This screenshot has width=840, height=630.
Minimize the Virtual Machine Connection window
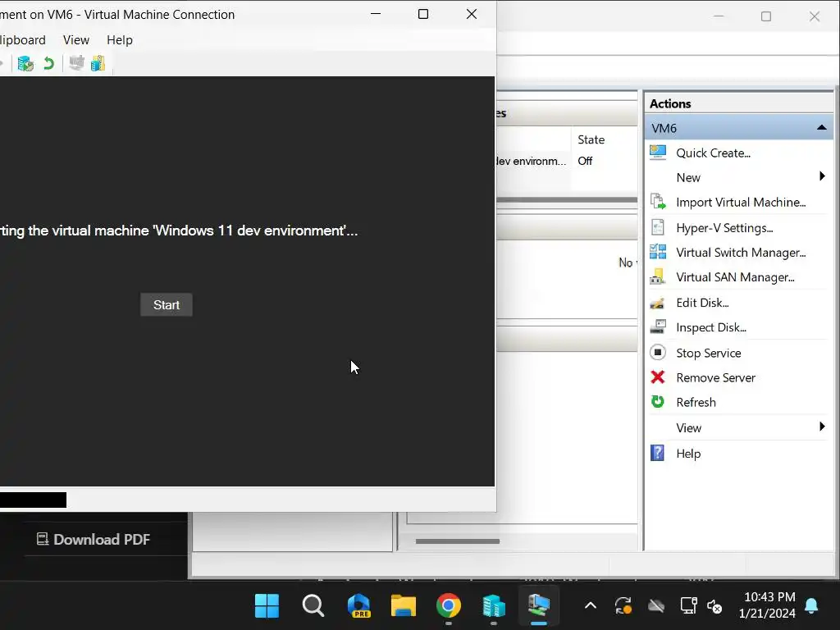pyautogui.click(x=376, y=14)
